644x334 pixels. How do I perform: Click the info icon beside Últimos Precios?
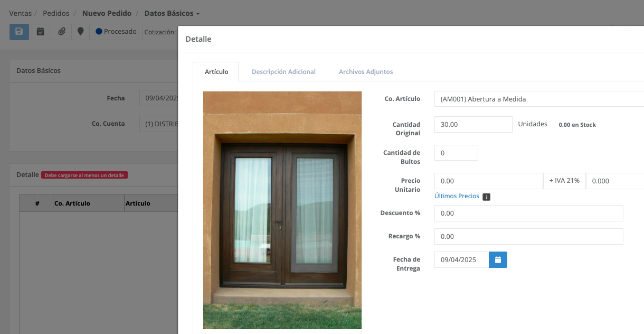click(487, 197)
